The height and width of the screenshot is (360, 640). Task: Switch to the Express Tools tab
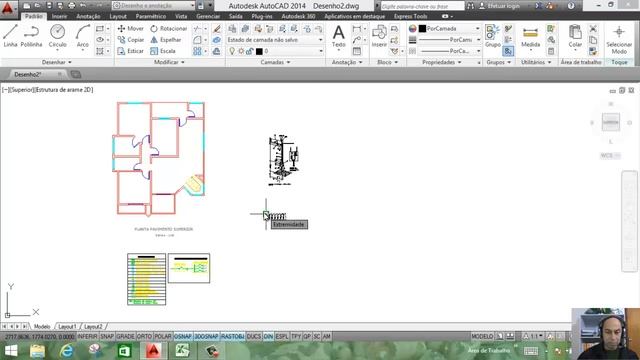(410, 16)
